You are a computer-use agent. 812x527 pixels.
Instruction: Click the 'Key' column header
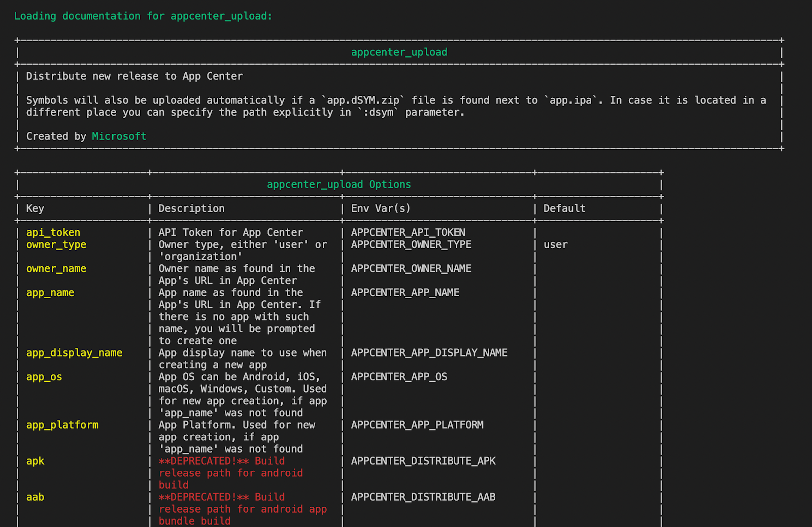click(x=35, y=208)
